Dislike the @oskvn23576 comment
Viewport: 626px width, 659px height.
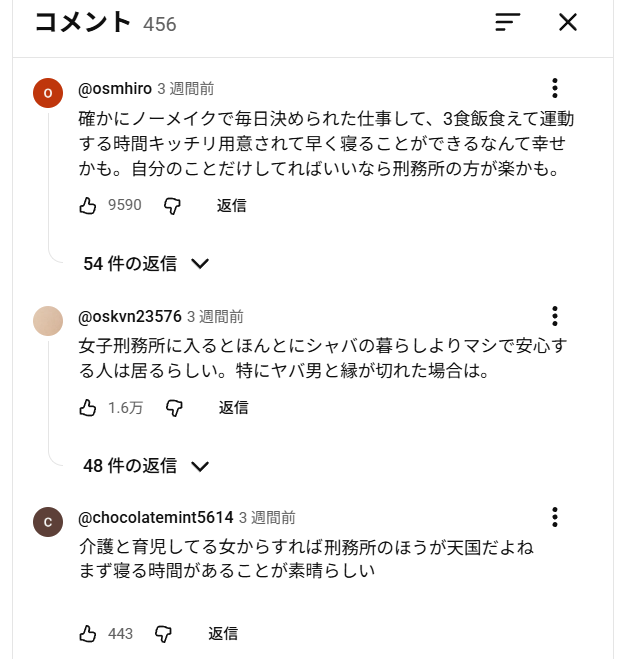(174, 408)
